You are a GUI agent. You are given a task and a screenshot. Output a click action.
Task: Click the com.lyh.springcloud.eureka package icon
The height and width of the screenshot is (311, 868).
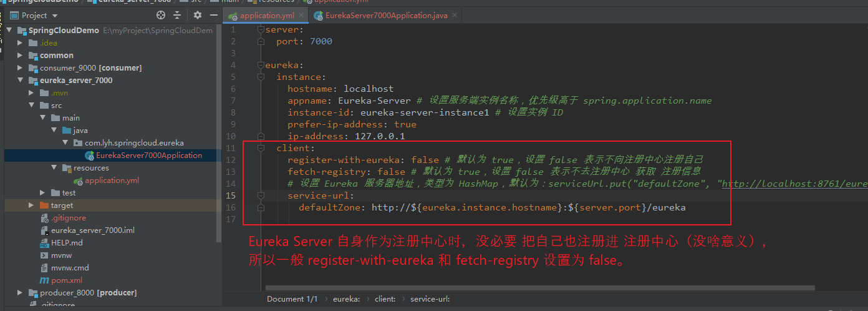[78, 143]
